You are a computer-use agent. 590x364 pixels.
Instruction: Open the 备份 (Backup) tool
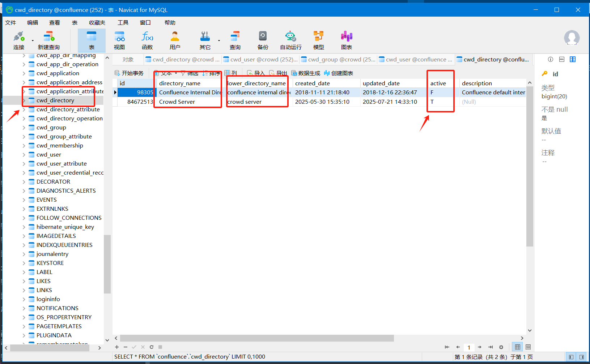(263, 40)
